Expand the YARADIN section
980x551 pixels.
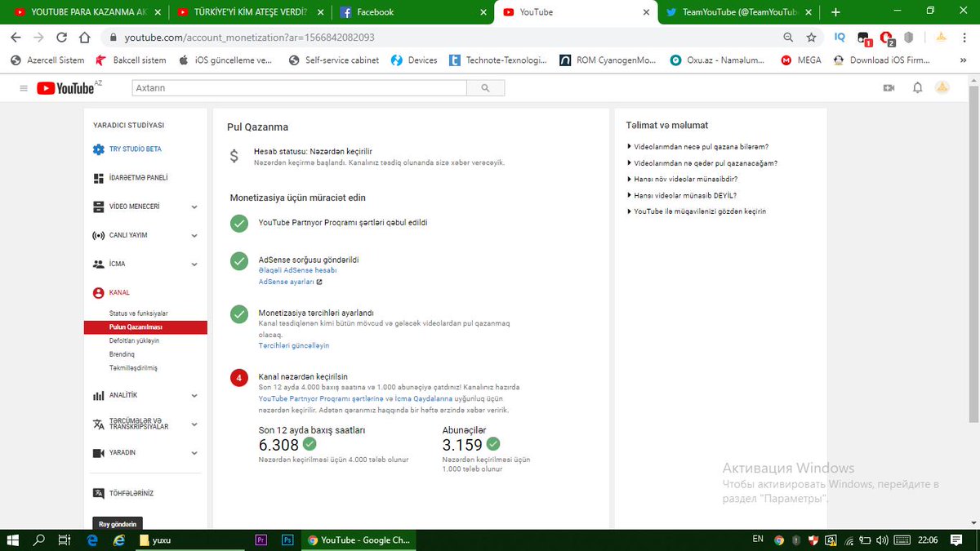point(194,453)
